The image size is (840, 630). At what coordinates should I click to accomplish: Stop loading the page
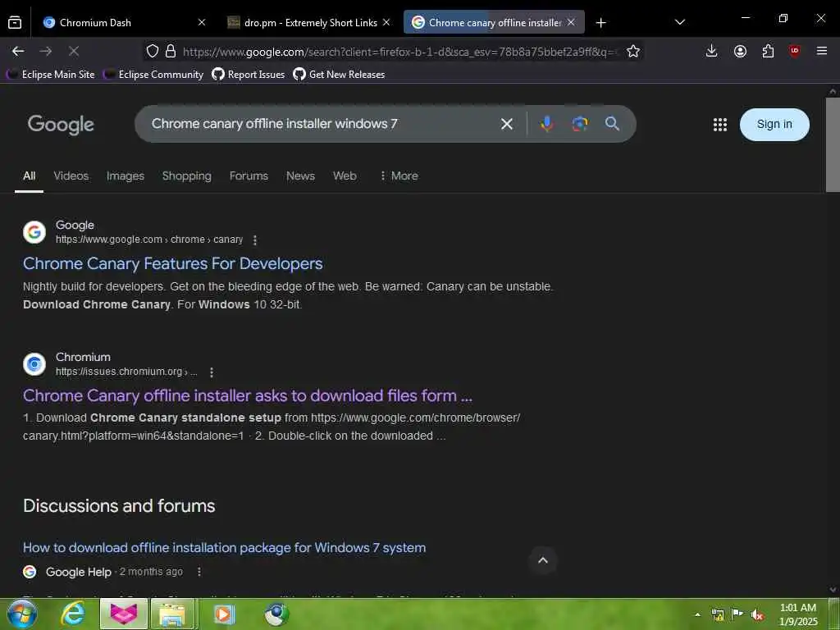coord(74,52)
